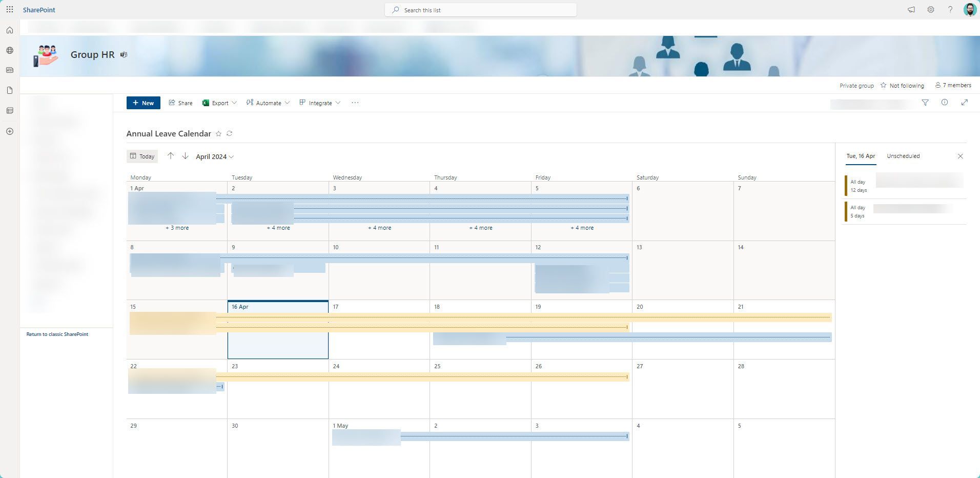The width and height of the screenshot is (980, 478).
Task: Expand the Automate dropdown
Action: click(x=268, y=103)
